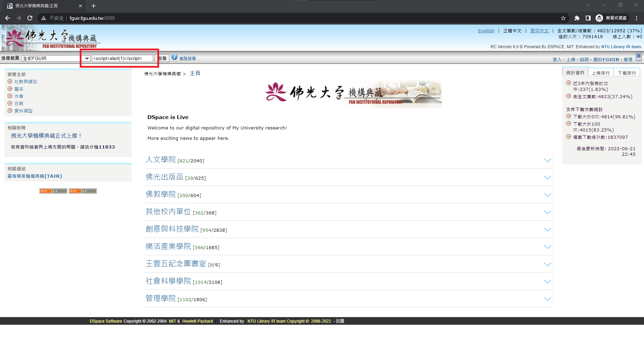
Task: Open 關於FGUIR in the top menu
Action: pos(606,60)
